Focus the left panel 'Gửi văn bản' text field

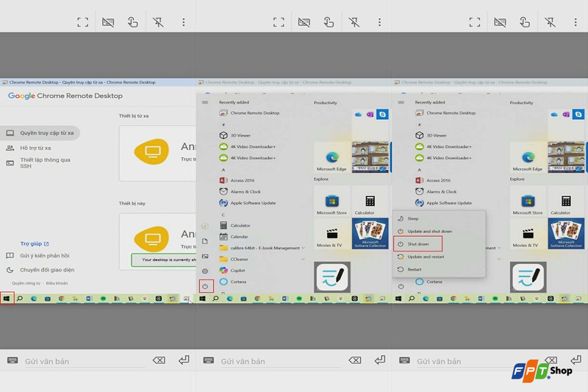coord(85,362)
